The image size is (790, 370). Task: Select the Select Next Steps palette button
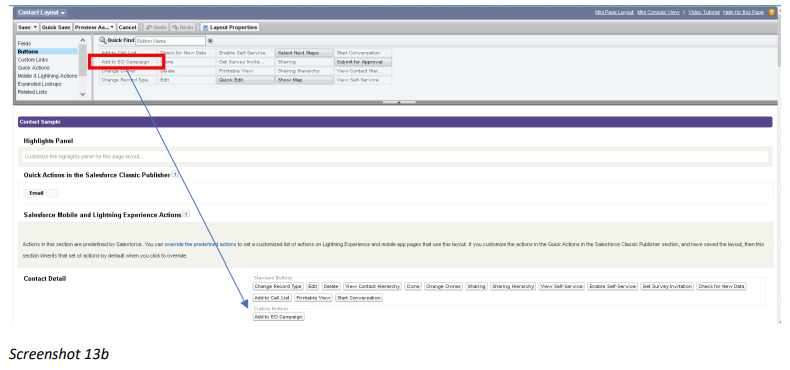click(x=304, y=53)
